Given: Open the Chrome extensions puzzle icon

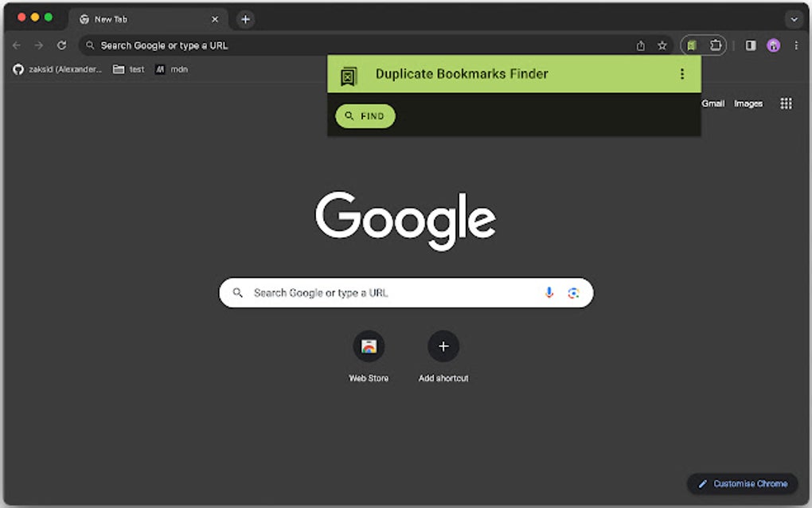Looking at the screenshot, I should point(715,45).
